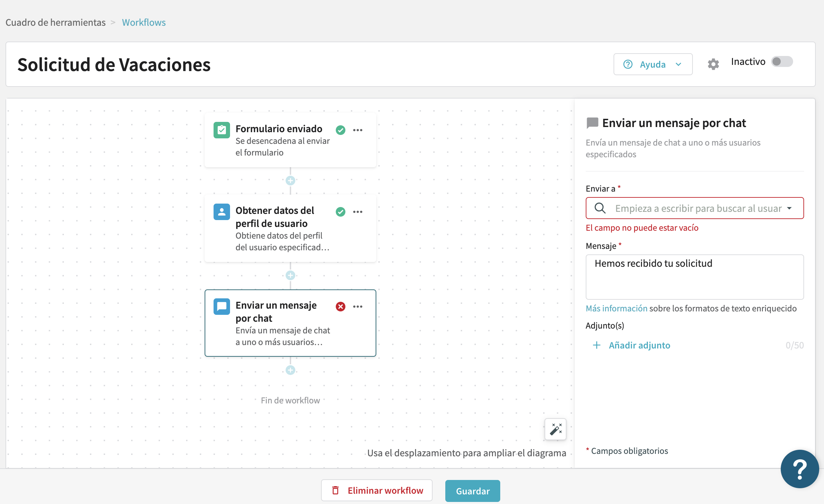Open the round help bubble icon
The width and height of the screenshot is (824, 504).
click(800, 469)
